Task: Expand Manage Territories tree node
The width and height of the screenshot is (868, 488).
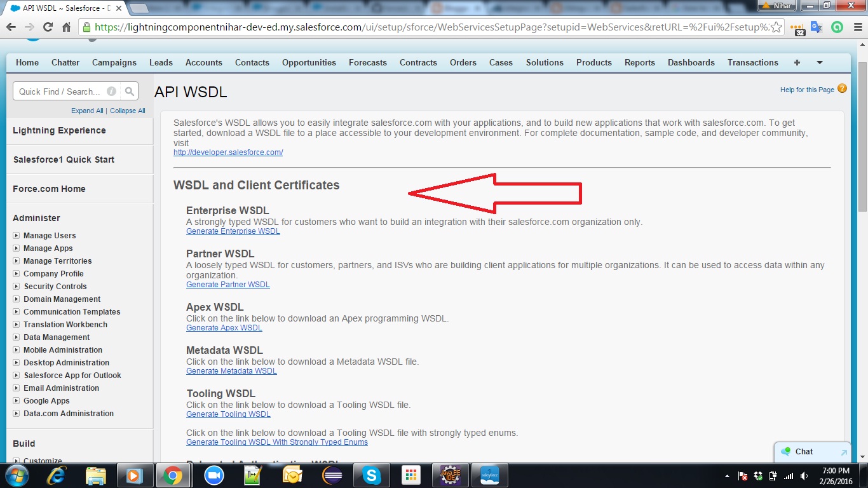Action: point(17,261)
